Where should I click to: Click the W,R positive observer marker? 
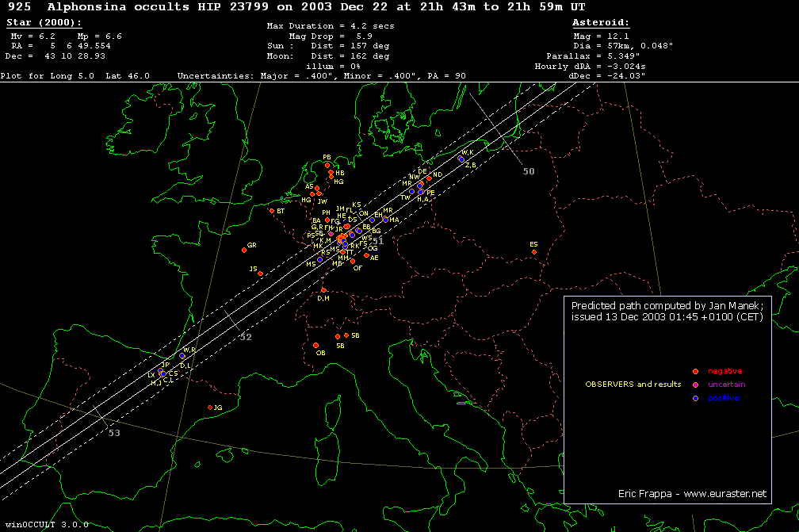coord(182,356)
